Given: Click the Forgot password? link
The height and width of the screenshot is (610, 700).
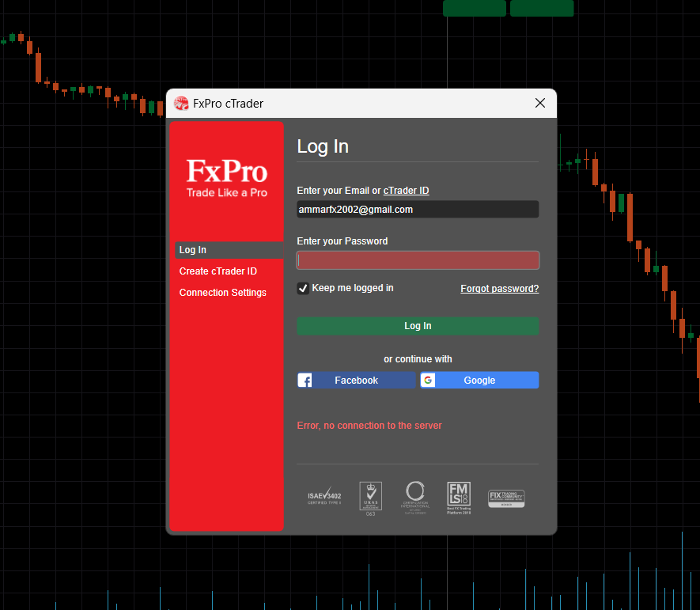Looking at the screenshot, I should 500,289.
